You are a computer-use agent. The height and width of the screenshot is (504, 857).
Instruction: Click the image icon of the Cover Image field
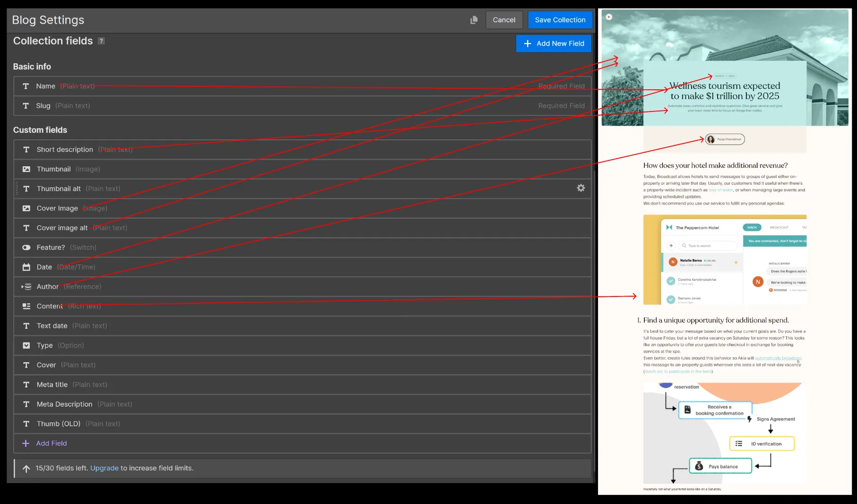[x=26, y=208]
